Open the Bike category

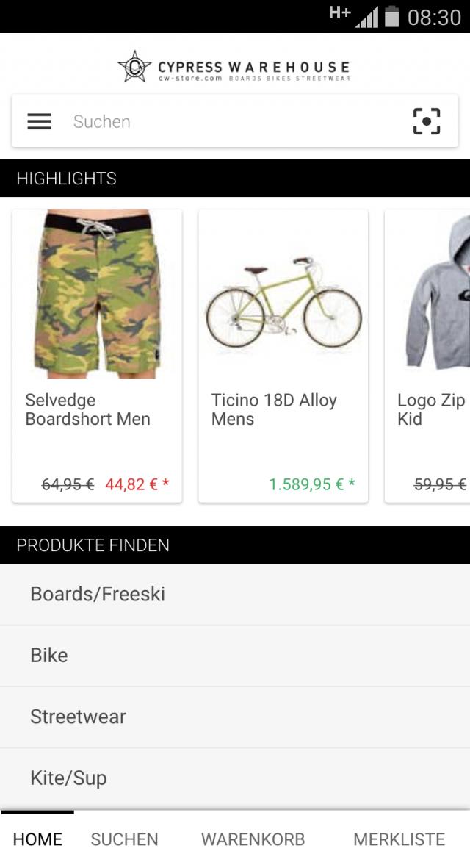[50, 655]
